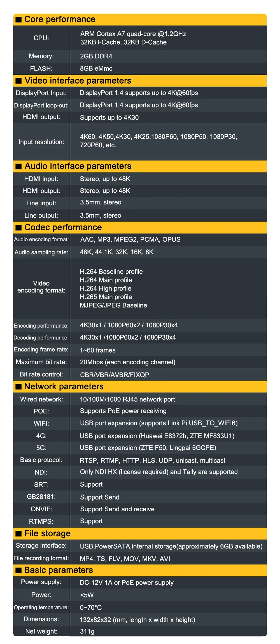The image size is (280, 644).
Task: Click the H.265 Main profile entry
Action: [106, 297]
